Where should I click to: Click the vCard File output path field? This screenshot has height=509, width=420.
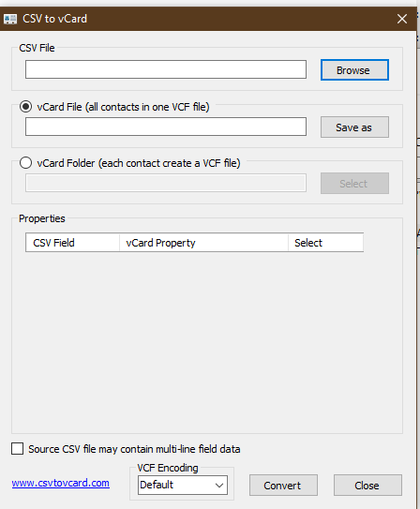tap(166, 127)
